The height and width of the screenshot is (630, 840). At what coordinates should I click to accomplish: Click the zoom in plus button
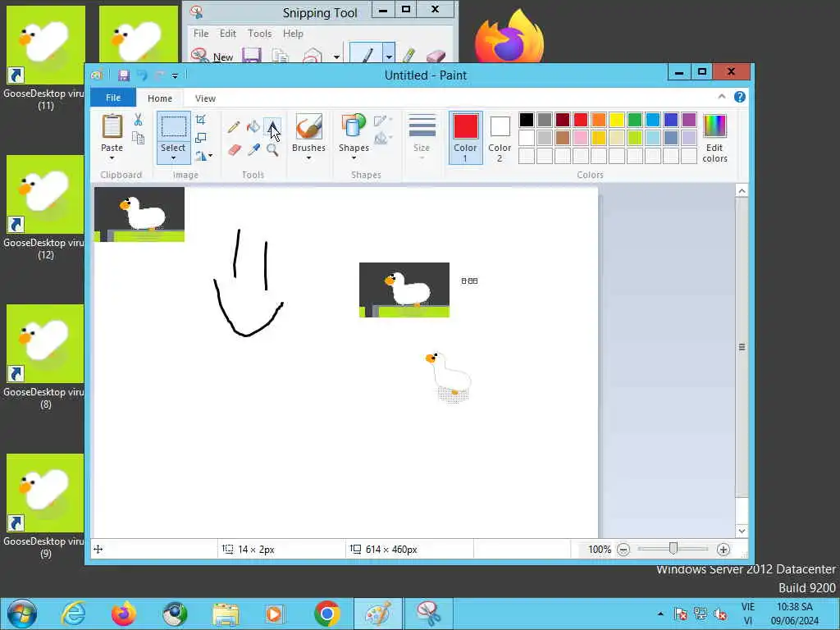pyautogui.click(x=724, y=550)
